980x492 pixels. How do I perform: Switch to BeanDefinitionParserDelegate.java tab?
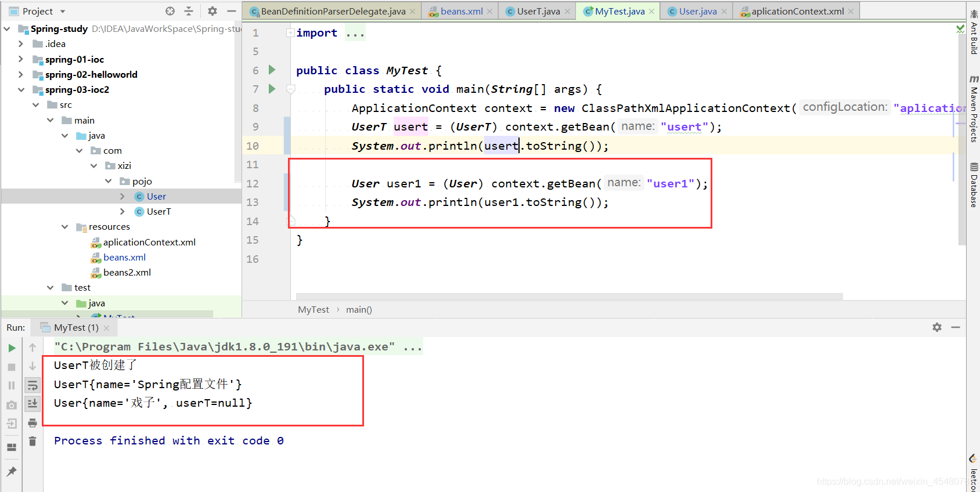[333, 11]
